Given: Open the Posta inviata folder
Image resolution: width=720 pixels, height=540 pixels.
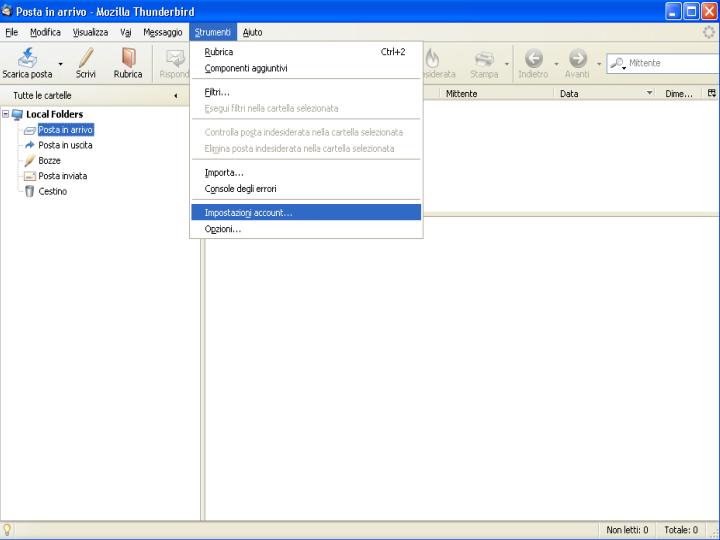Looking at the screenshot, I should point(62,176).
